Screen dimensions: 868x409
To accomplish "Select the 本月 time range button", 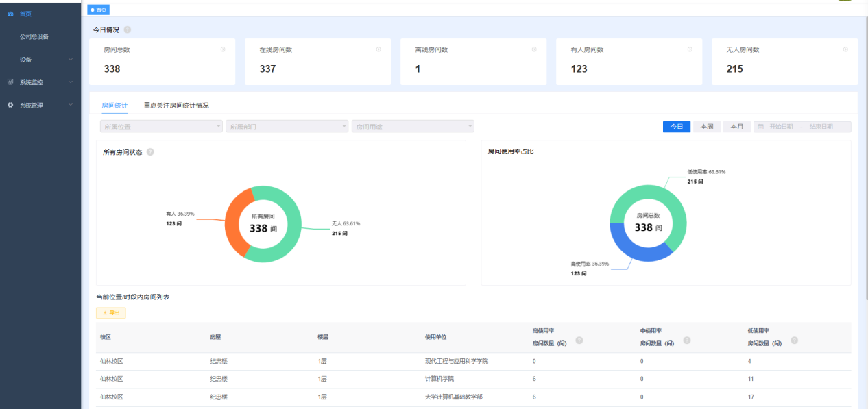I will point(737,127).
